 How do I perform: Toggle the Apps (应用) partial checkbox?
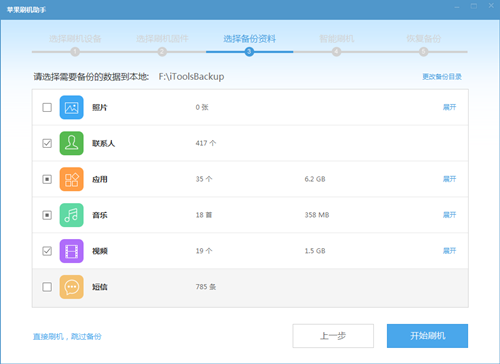pyautogui.click(x=47, y=179)
